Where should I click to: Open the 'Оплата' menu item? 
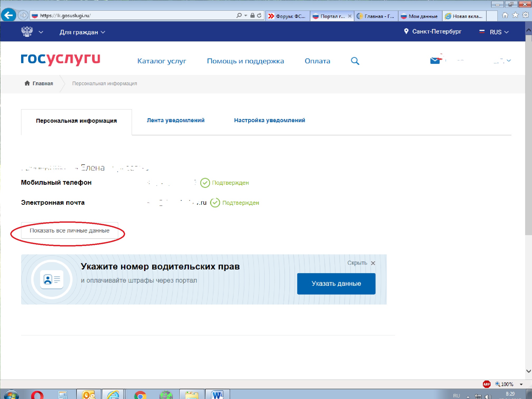(317, 61)
